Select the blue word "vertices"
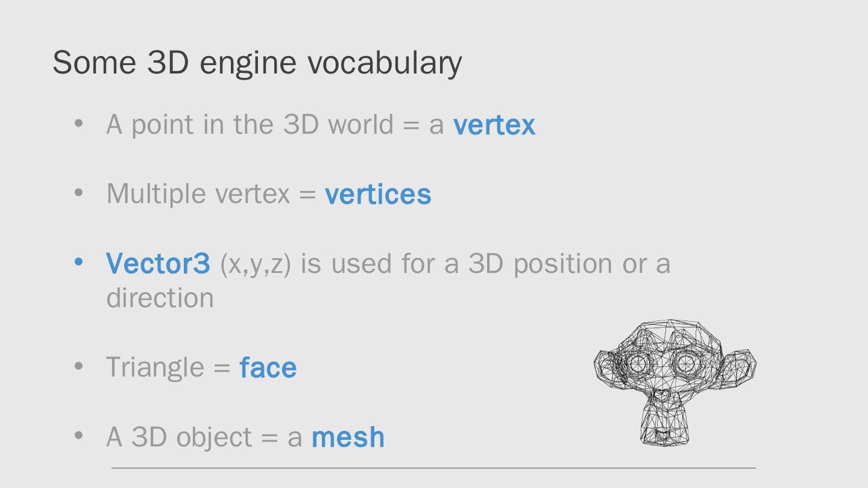Screen dimensions: 868x488 (378, 194)
